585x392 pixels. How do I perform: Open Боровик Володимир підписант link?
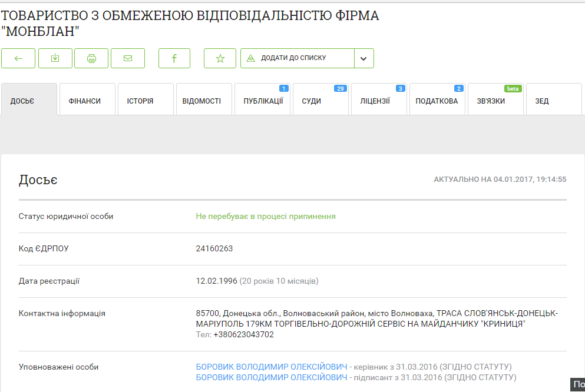[x=272, y=377]
